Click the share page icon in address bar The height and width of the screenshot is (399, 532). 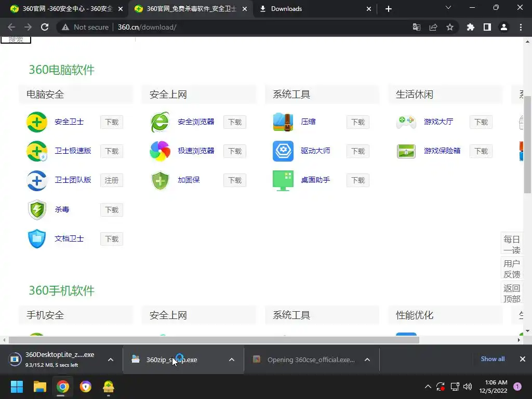433,27
